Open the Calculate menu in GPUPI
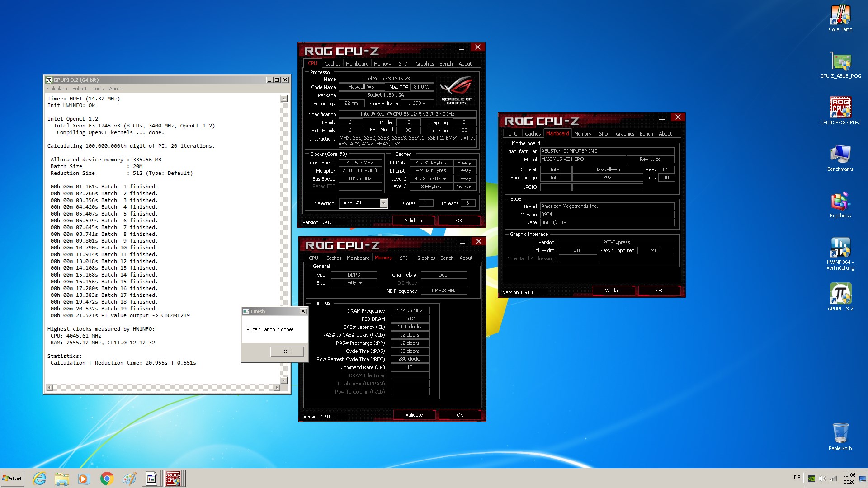This screenshot has width=868, height=488. coord(57,89)
